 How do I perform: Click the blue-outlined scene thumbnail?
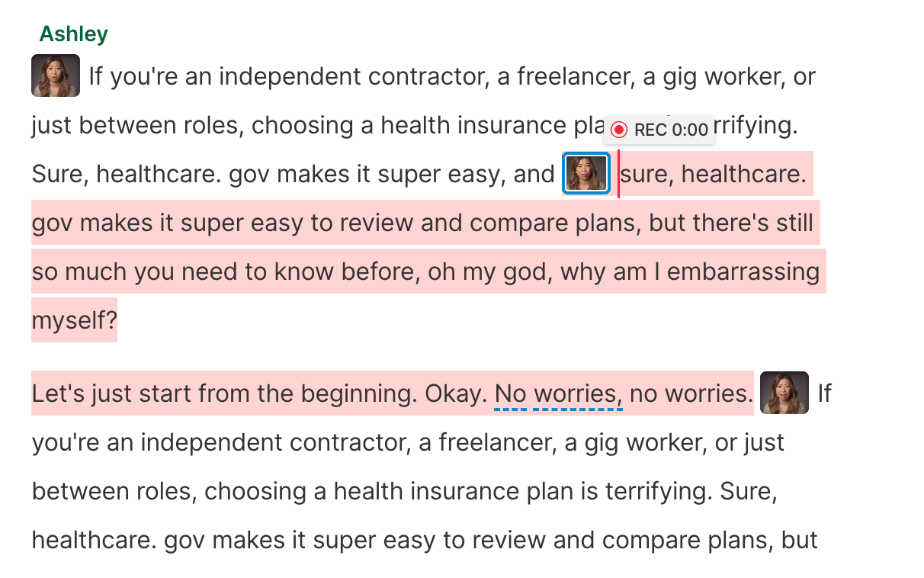[586, 174]
